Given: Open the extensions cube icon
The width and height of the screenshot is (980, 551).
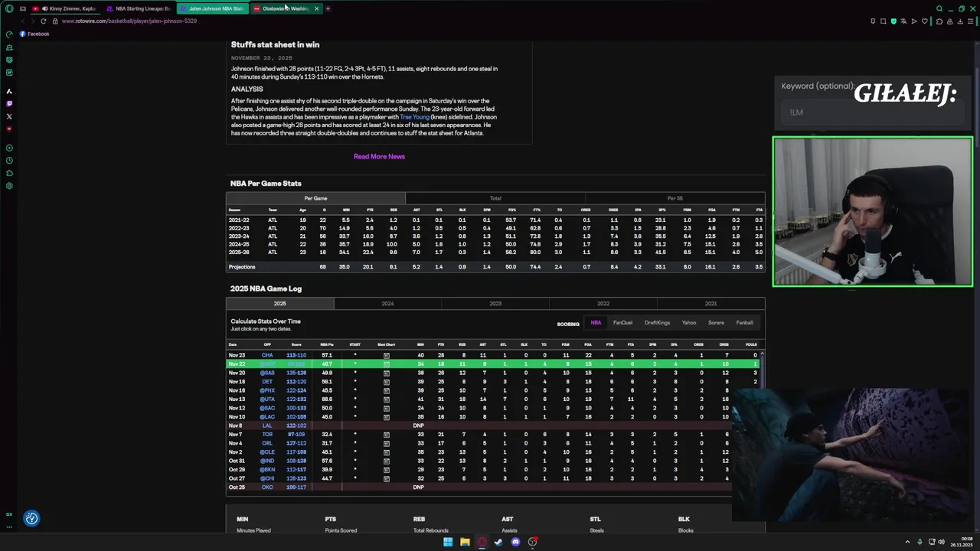Looking at the screenshot, I should pos(940,21).
